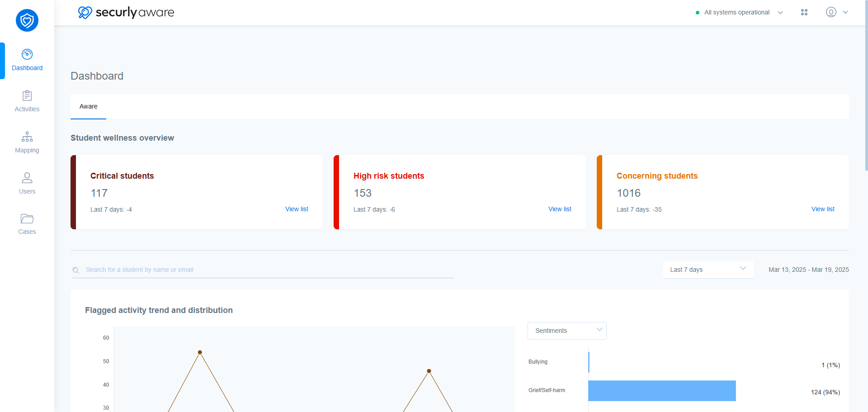Image resolution: width=868 pixels, height=412 pixels.
Task: Open the Last 7 days dropdown
Action: tap(708, 270)
